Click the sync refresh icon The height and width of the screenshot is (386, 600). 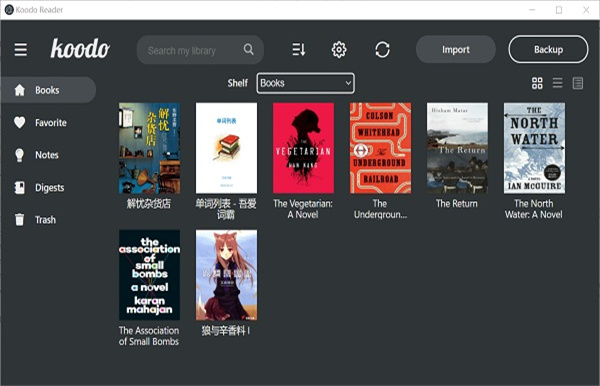click(382, 50)
